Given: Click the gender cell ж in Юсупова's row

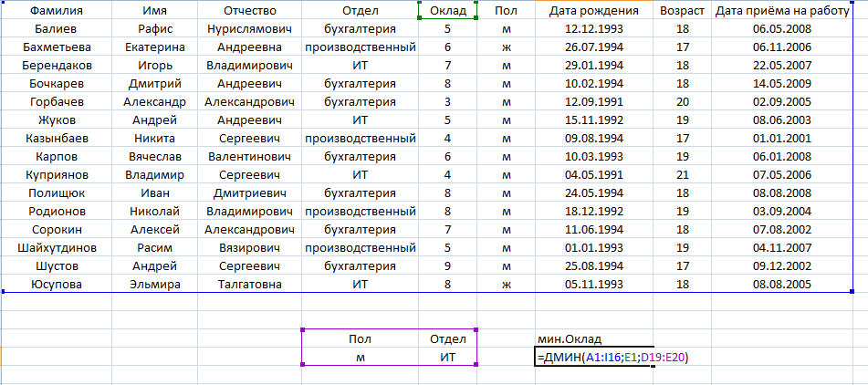Looking at the screenshot, I should pyautogui.click(x=506, y=285).
